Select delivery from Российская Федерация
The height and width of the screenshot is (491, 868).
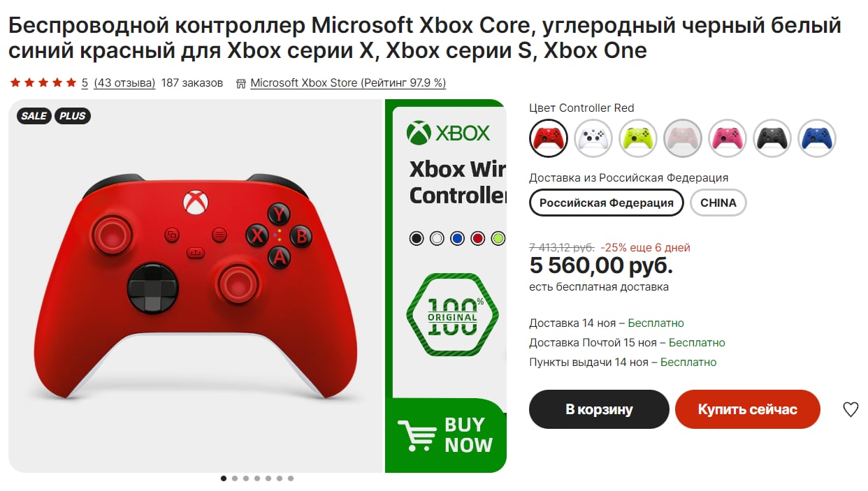[x=606, y=203]
